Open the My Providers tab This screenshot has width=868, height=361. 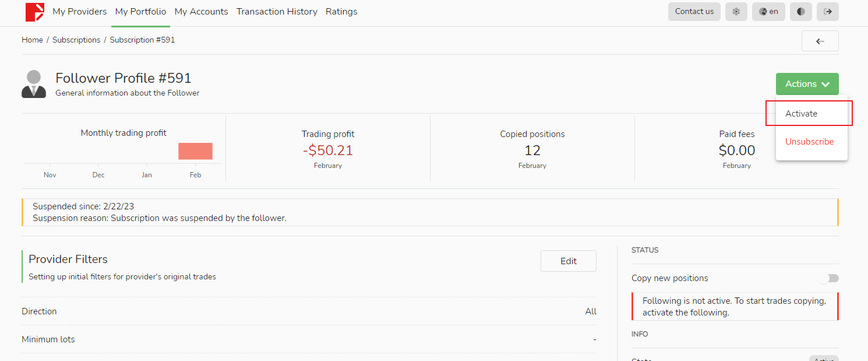click(x=80, y=12)
